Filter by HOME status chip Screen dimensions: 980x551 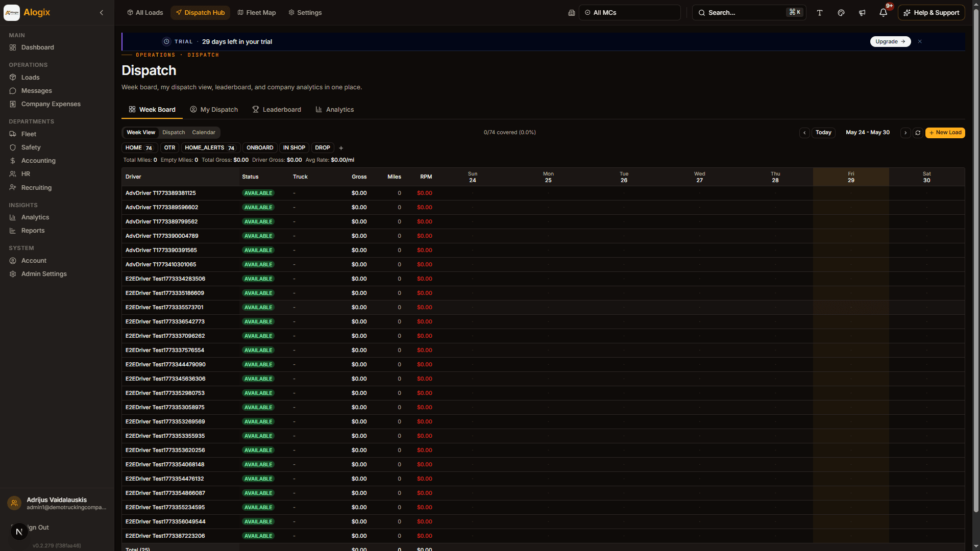tap(139, 148)
